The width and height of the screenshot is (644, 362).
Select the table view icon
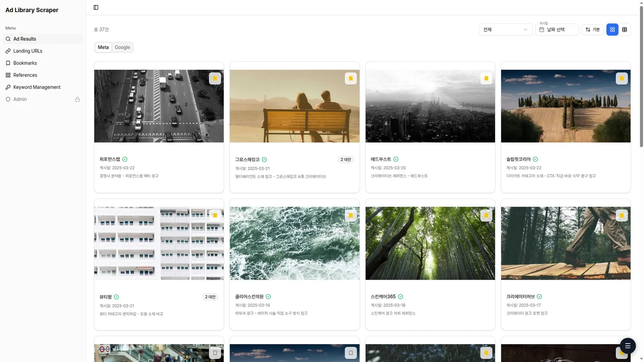[624, 30]
